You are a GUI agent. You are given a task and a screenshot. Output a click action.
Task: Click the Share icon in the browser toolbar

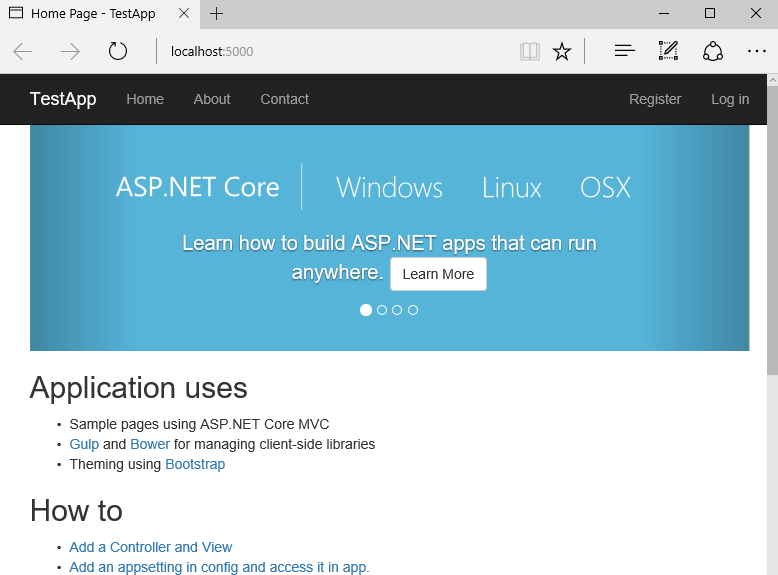point(713,51)
